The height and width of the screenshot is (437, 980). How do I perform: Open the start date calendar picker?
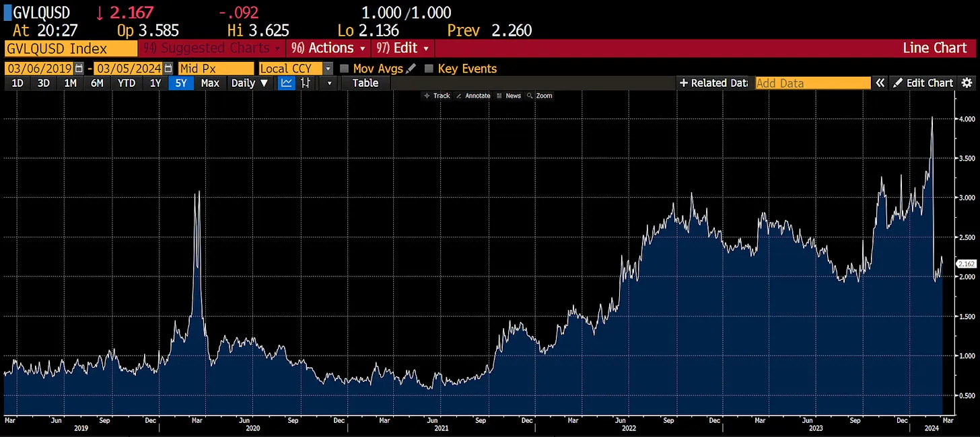79,69
